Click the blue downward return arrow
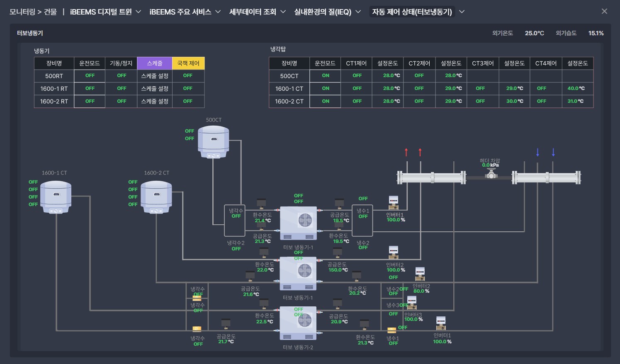 coord(537,152)
